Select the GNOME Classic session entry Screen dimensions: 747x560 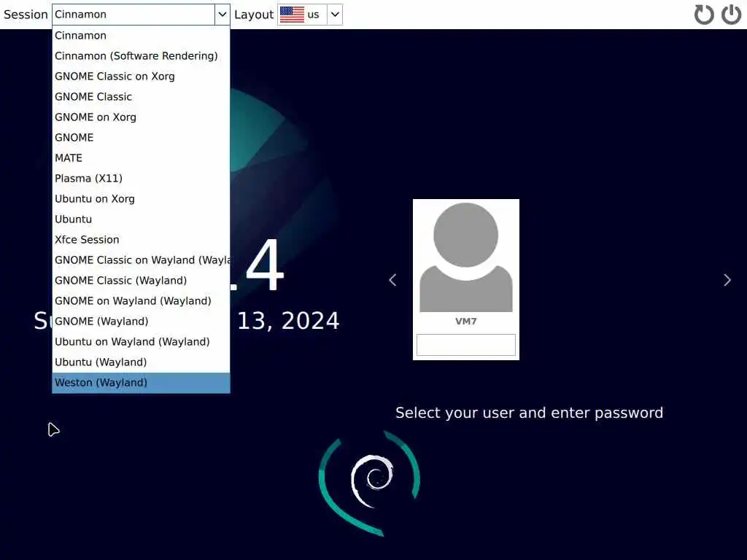pyautogui.click(x=141, y=97)
